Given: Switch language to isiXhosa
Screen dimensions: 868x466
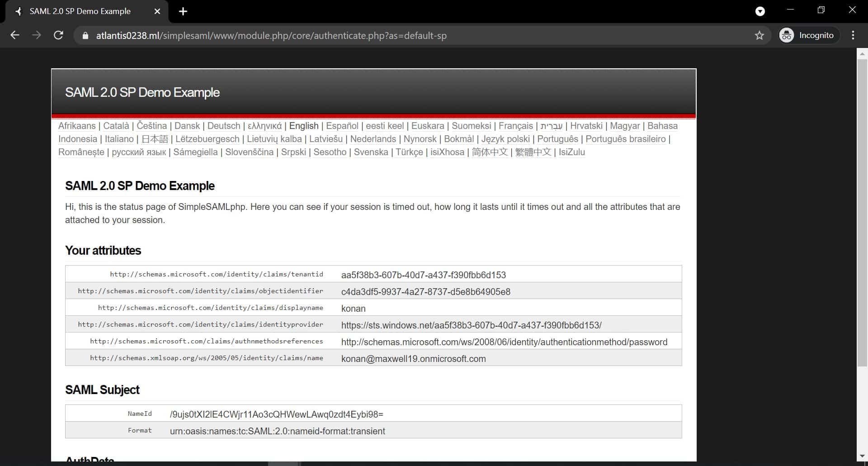Looking at the screenshot, I should click(x=448, y=152).
